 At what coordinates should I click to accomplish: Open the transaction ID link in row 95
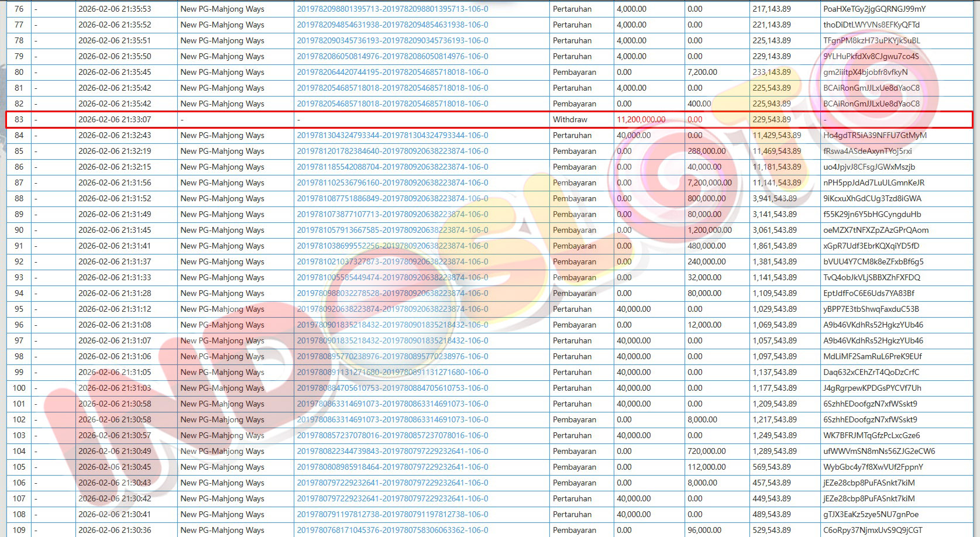[392, 309]
